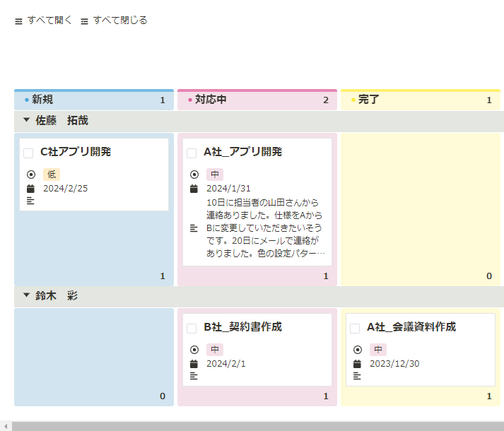The height and width of the screenshot is (431, 504).
Task: Click the 低 priority tag
Action: click(52, 175)
